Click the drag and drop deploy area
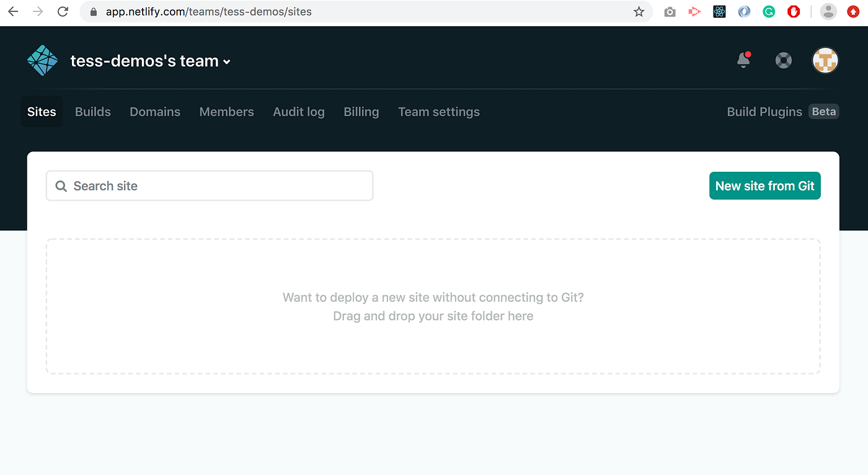Viewport: 868px width, 475px height. pyautogui.click(x=433, y=306)
